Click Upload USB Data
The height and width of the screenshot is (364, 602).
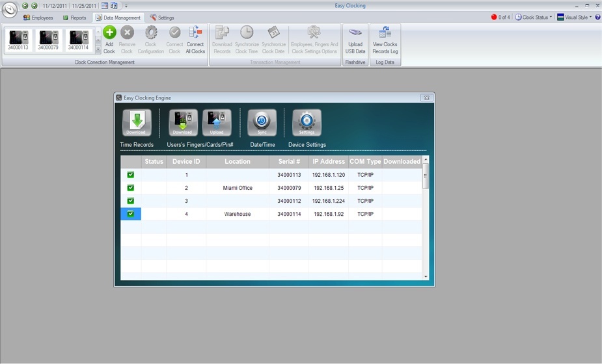coord(355,40)
